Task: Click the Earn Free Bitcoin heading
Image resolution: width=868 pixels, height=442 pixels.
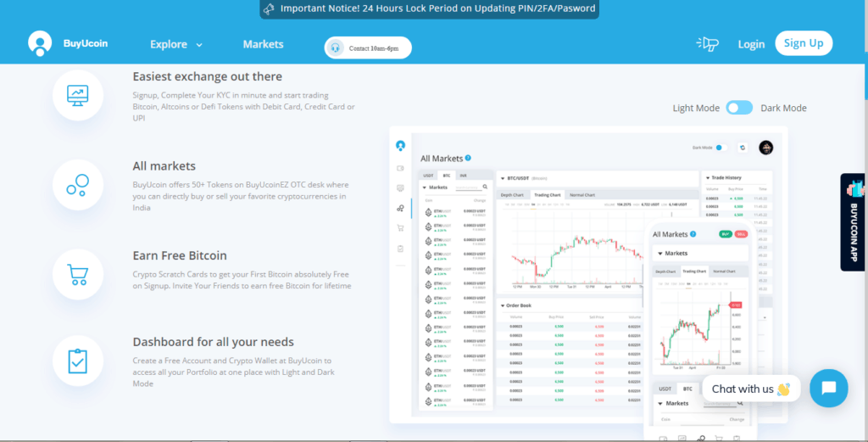Action: [180, 256]
